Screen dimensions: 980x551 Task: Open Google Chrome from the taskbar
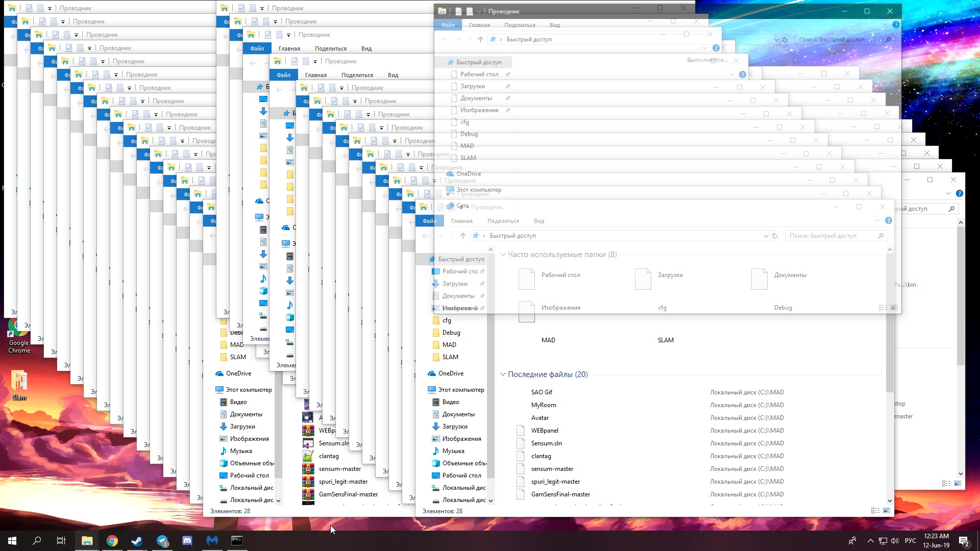112,541
